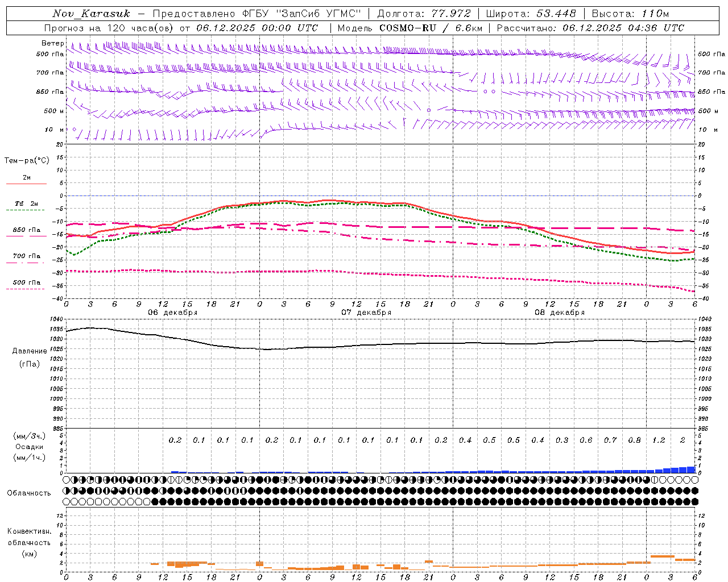Select the '2м' temperature legend entry
Image resolution: width=728 pixels, height=582 pixels.
pos(27,178)
